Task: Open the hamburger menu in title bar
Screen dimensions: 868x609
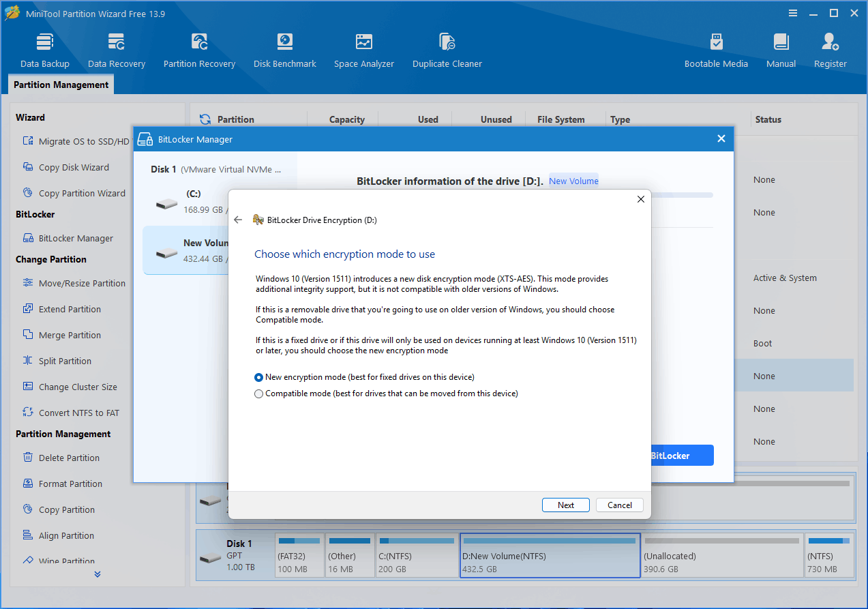Action: [x=793, y=13]
